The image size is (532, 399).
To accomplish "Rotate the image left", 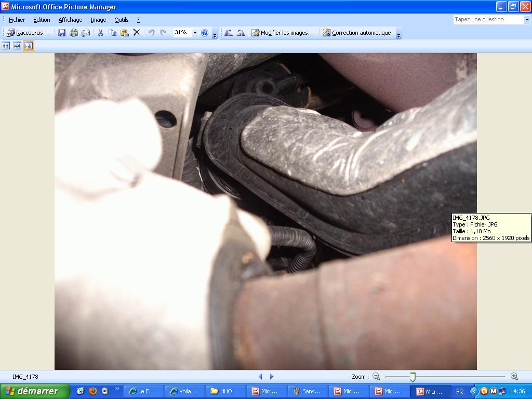I will [228, 33].
